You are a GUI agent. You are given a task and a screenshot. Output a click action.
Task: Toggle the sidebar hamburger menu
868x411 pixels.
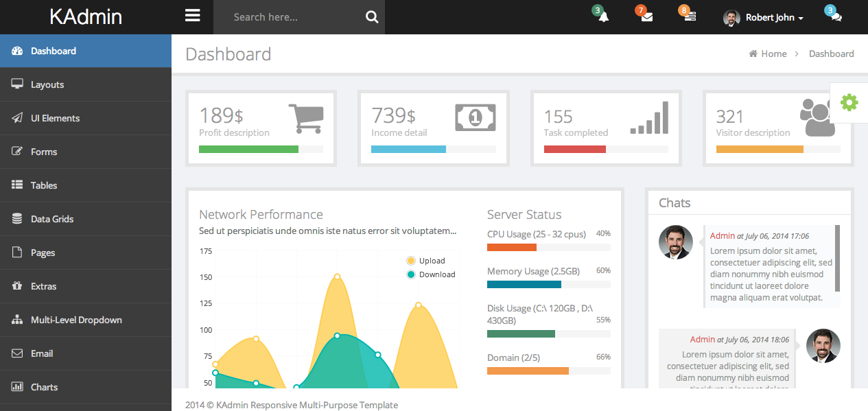(193, 16)
